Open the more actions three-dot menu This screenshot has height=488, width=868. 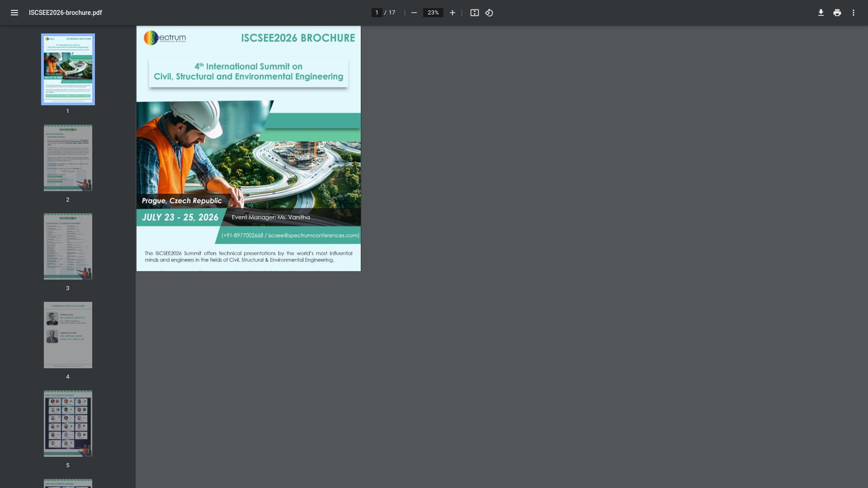(853, 13)
